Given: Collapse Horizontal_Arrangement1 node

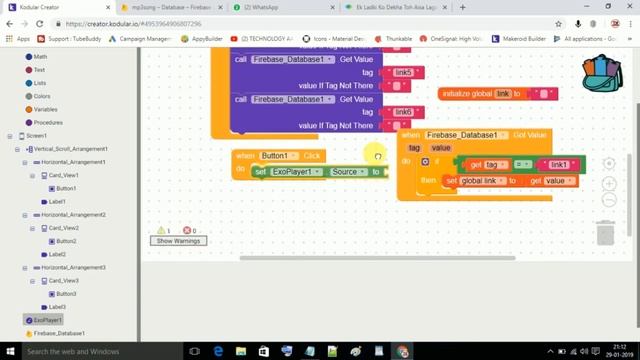Looking at the screenshot, I should click(x=25, y=162).
